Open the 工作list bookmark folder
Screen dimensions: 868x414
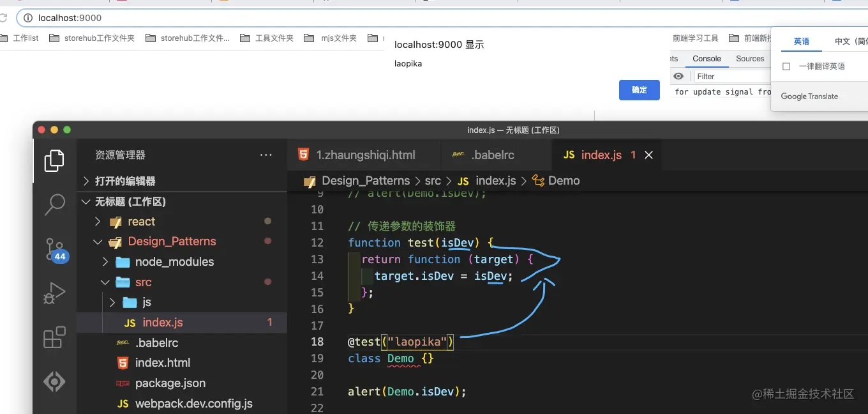pyautogui.click(x=20, y=38)
